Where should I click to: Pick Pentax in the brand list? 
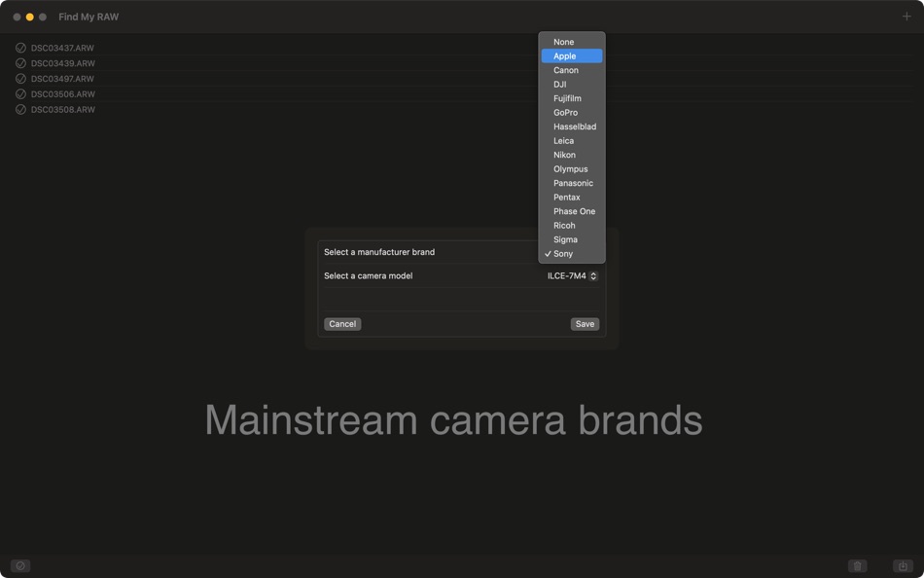(x=572, y=198)
